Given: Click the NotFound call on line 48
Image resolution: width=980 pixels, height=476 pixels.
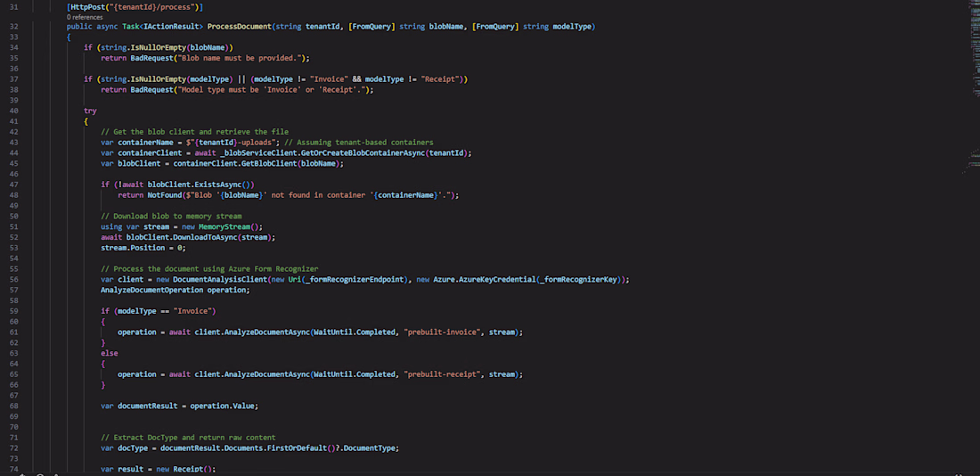Looking at the screenshot, I should click(x=167, y=195).
